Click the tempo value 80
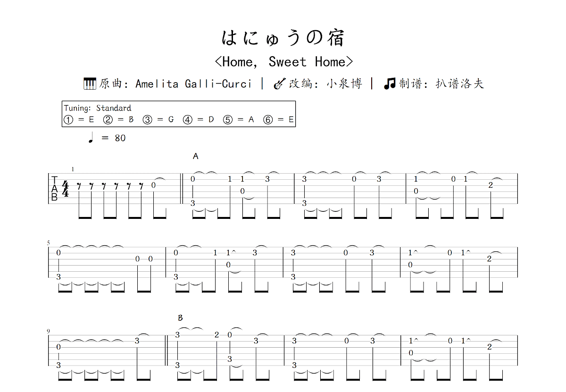The height and width of the screenshot is (392, 566). pyautogui.click(x=120, y=138)
